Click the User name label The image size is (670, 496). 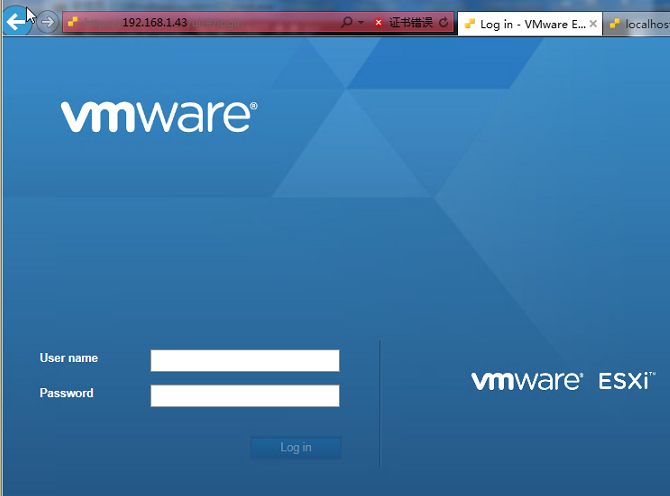(69, 358)
